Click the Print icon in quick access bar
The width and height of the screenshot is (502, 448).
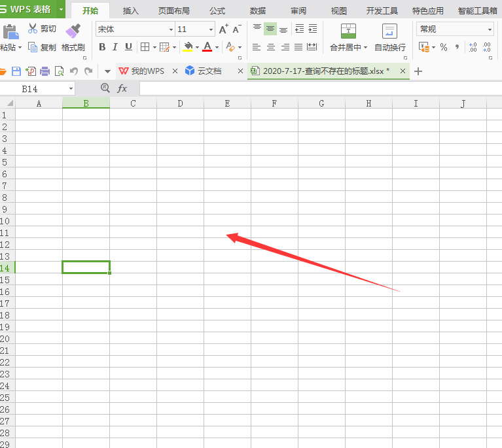click(45, 71)
